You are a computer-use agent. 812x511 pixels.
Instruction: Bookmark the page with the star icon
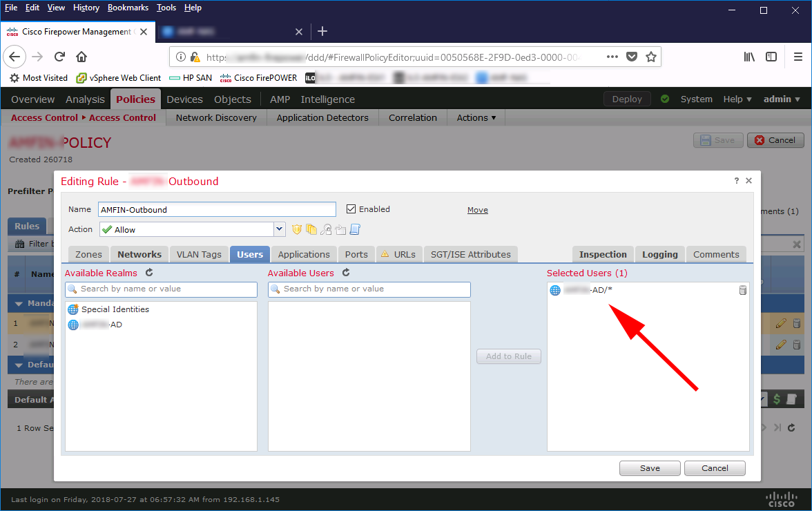click(x=650, y=57)
